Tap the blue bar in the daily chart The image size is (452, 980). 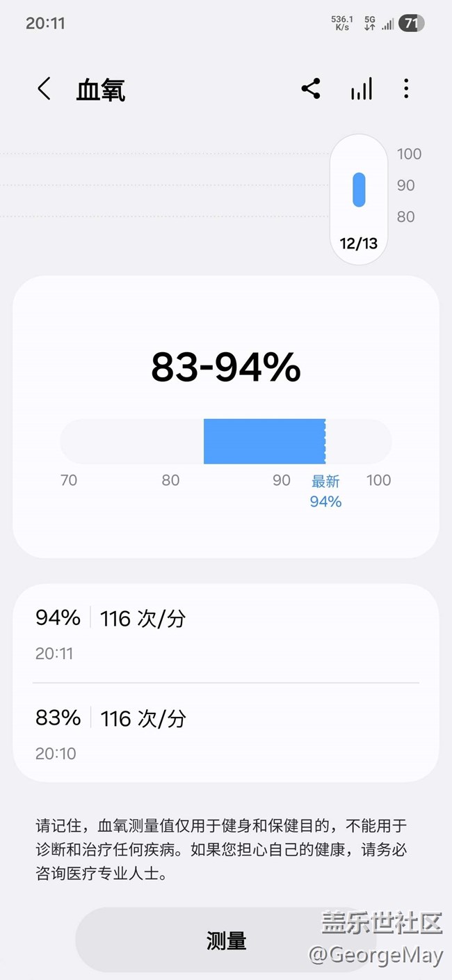(x=359, y=189)
